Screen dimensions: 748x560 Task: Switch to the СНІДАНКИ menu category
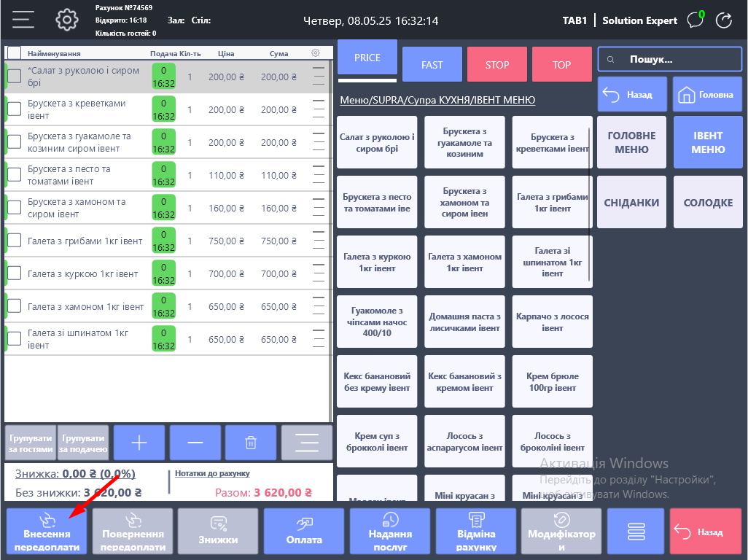point(631,203)
